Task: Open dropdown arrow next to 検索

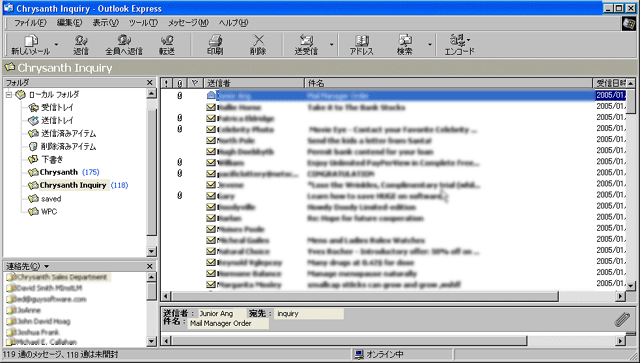Action: tap(430, 45)
